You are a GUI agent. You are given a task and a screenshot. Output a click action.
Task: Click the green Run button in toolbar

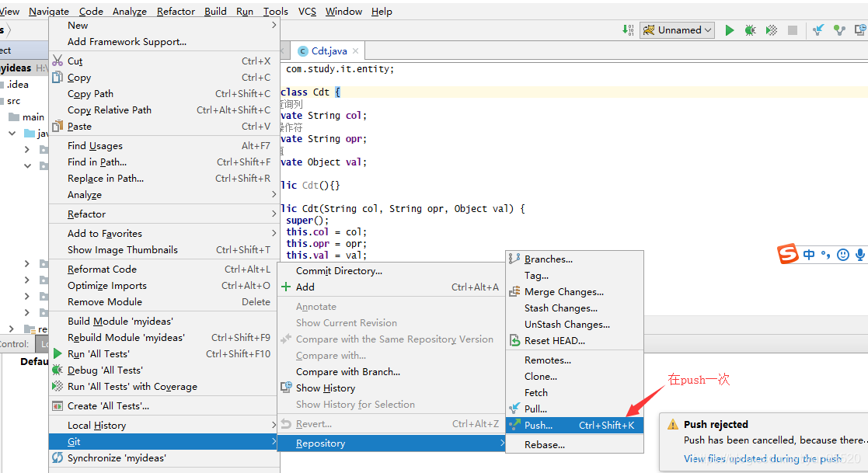click(x=730, y=30)
